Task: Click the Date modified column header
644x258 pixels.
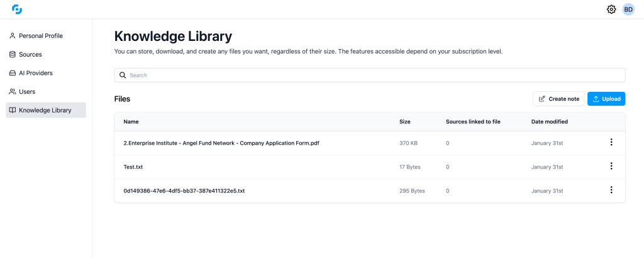Action: 550,121
